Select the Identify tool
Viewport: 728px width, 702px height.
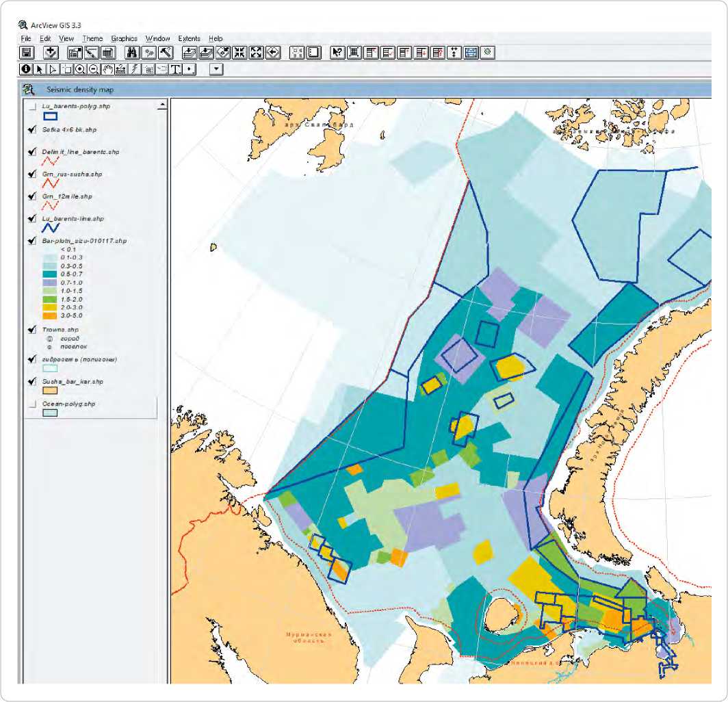27,69
